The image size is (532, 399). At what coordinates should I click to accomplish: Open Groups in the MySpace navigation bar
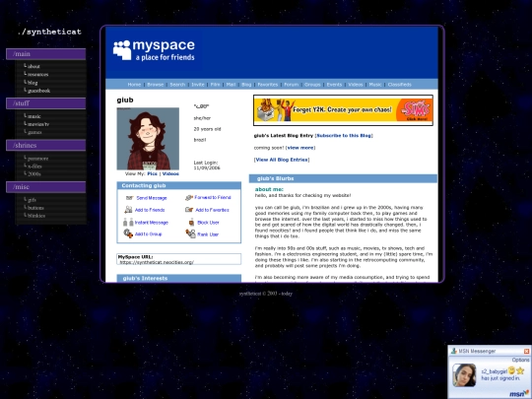click(312, 85)
